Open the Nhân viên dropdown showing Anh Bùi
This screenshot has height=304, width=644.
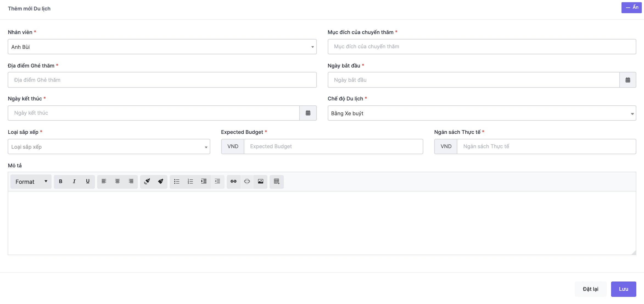(162, 47)
